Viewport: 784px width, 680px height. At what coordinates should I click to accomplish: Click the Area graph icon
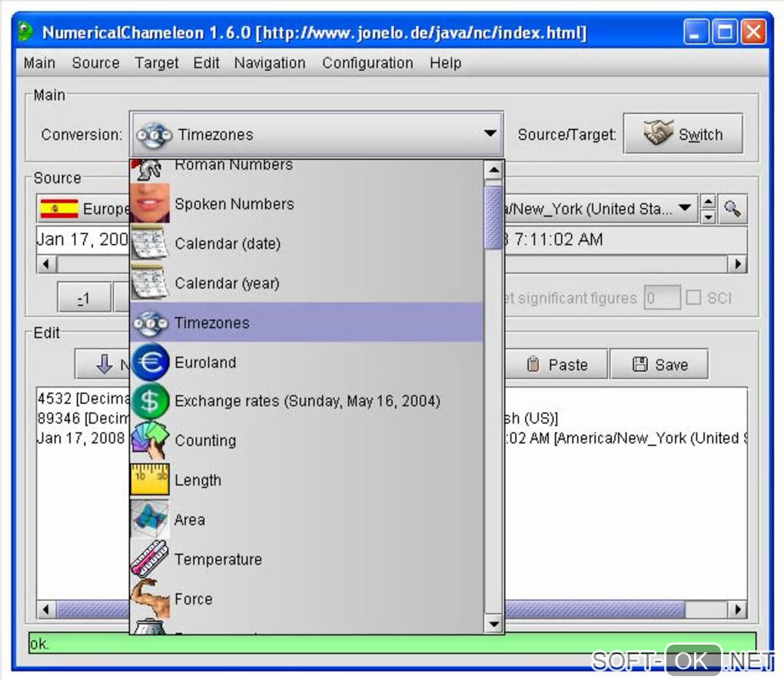click(x=150, y=519)
